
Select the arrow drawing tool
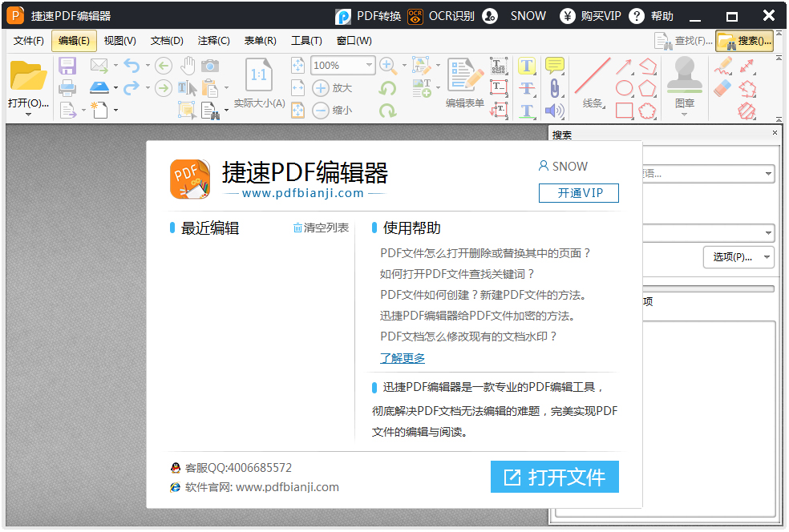pyautogui.click(x=624, y=66)
